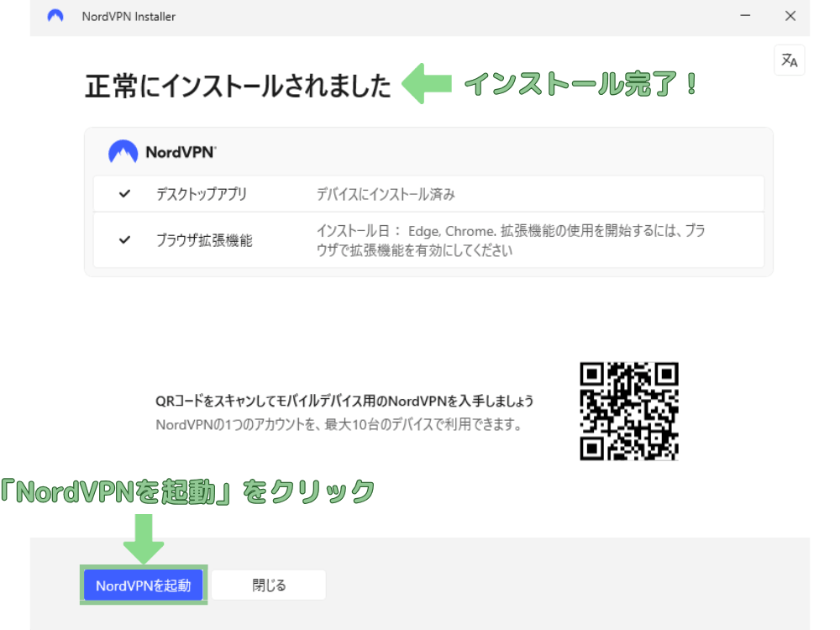Click the QR code image
Viewport: 840px width, 630px height.
(629, 411)
